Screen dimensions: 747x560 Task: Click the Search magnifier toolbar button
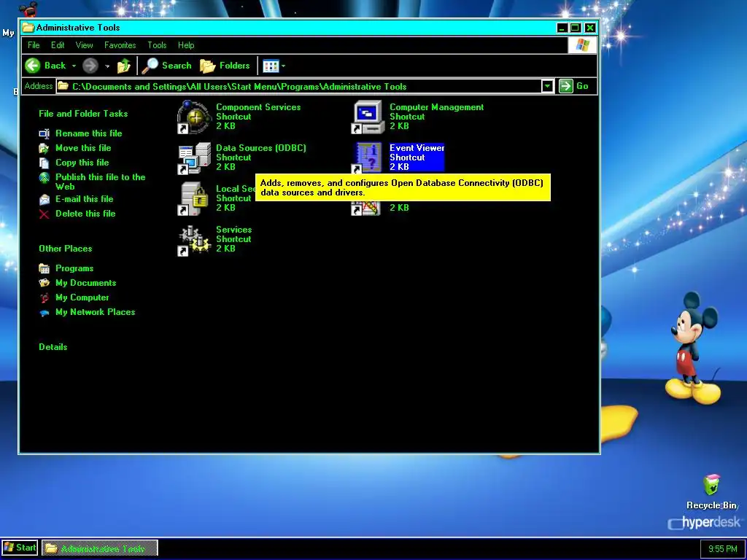[167, 66]
